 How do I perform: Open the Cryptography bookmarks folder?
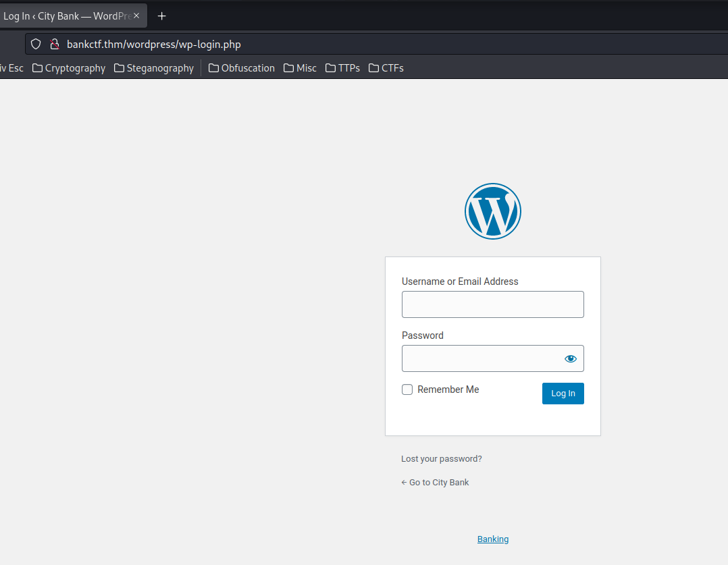[69, 68]
